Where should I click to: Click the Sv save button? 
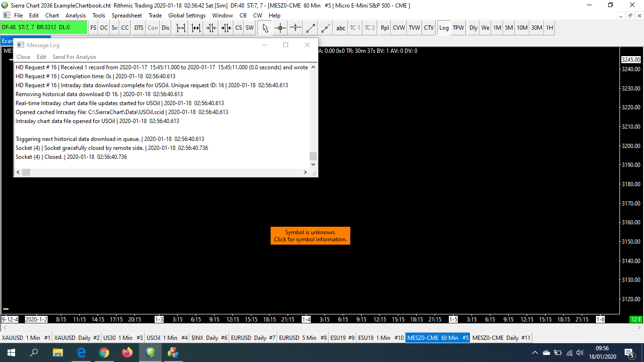[x=115, y=28]
